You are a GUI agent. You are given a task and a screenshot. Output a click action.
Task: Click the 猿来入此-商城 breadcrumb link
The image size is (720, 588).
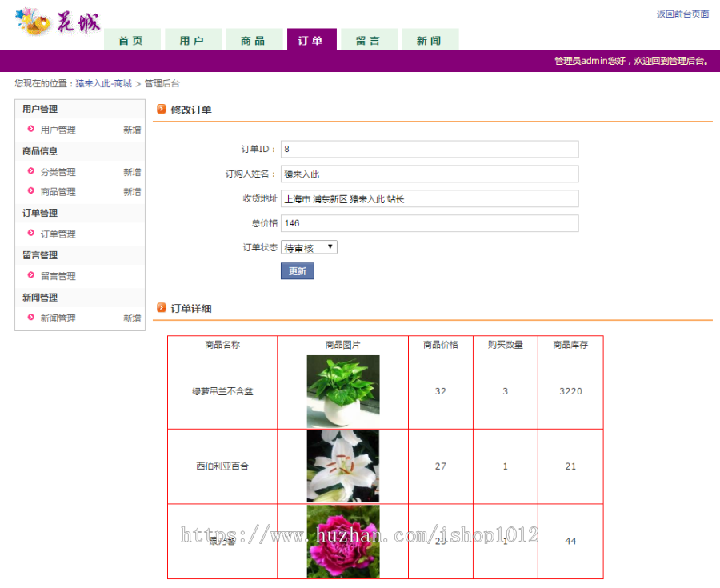coord(105,82)
